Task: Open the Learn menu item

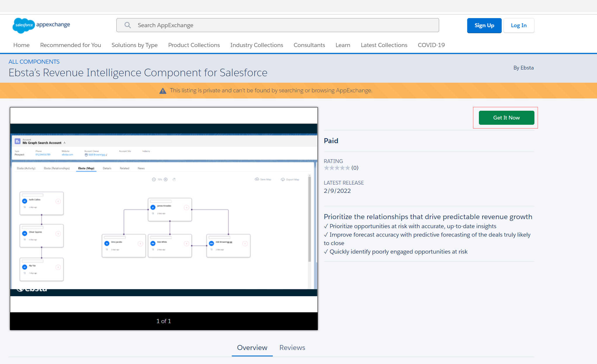Action: tap(343, 45)
